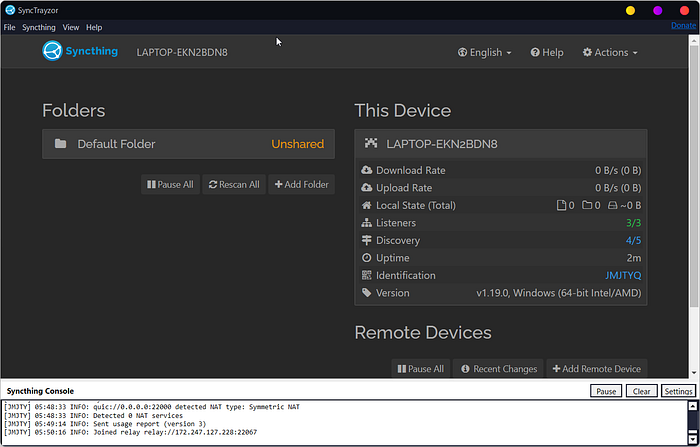Click the console scroll down arrow

pyautogui.click(x=692, y=439)
